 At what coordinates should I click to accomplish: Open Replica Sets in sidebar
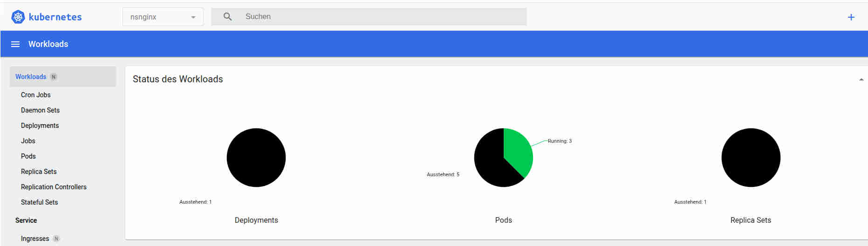pos(39,172)
